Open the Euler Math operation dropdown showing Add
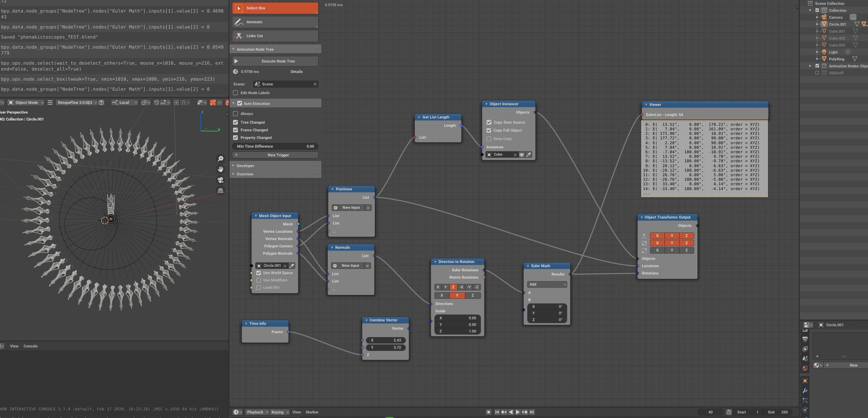 point(547,284)
